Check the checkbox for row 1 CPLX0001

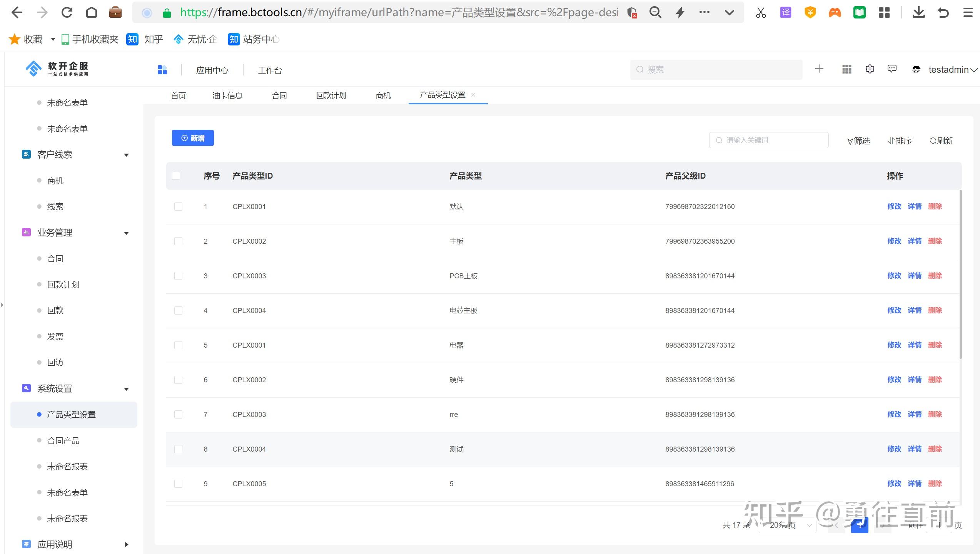(x=178, y=207)
